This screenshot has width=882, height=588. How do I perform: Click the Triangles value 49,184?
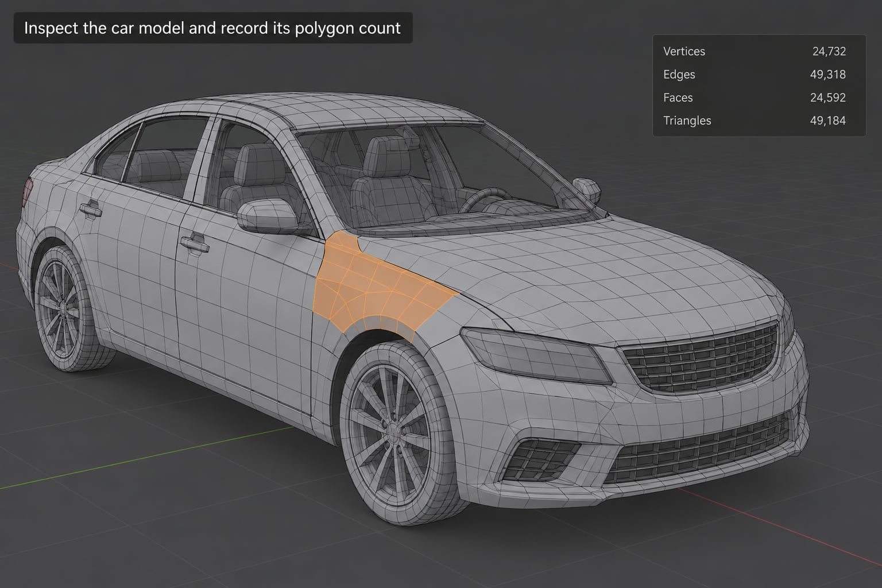pos(827,120)
